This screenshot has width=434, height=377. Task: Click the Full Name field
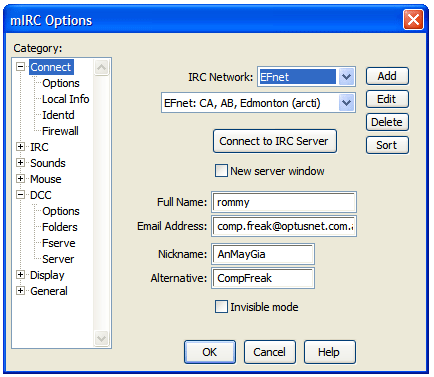[284, 202]
